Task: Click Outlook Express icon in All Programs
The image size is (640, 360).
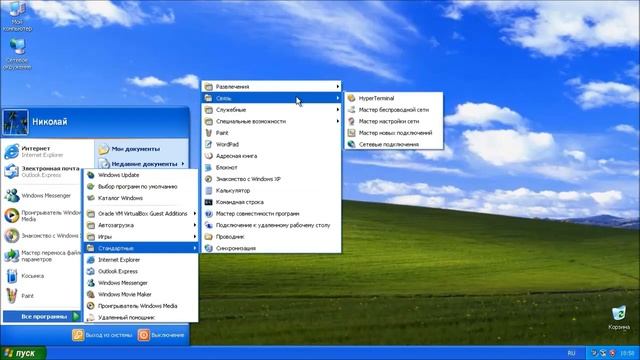Action: (x=91, y=271)
